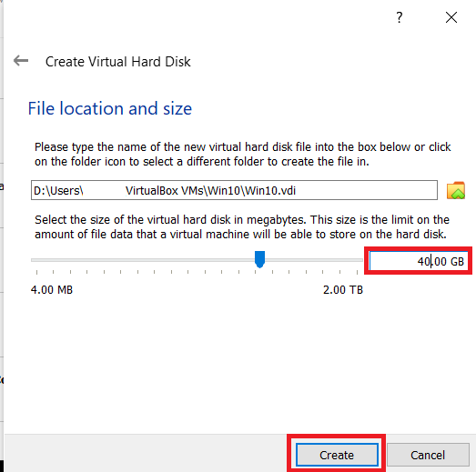Click the 4.00 MB minimum size label
This screenshot has width=476, height=472.
[x=52, y=290]
